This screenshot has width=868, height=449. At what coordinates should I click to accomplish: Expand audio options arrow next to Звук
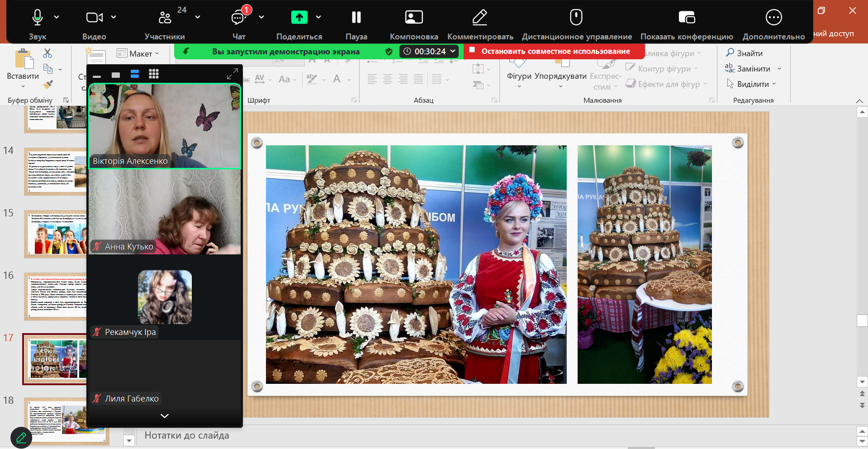click(57, 17)
